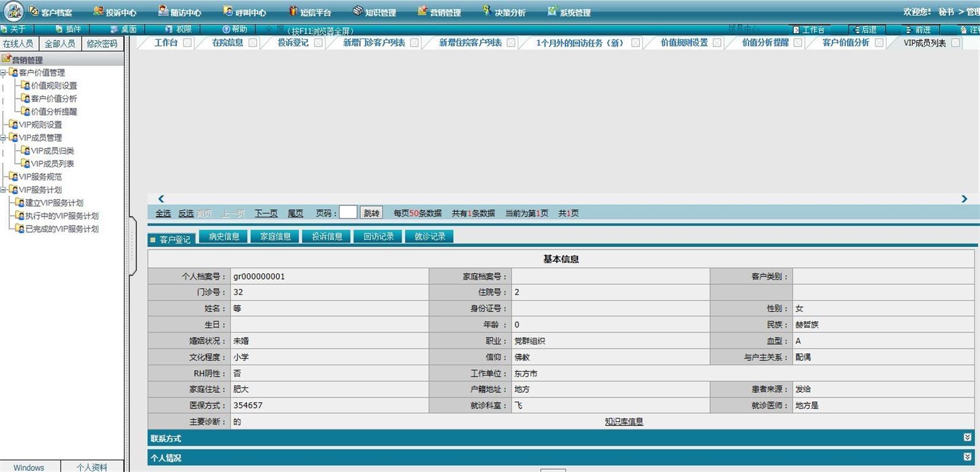The image size is (980, 472).
Task: Open the 系统管理 module icon
Action: pyautogui.click(x=552, y=11)
